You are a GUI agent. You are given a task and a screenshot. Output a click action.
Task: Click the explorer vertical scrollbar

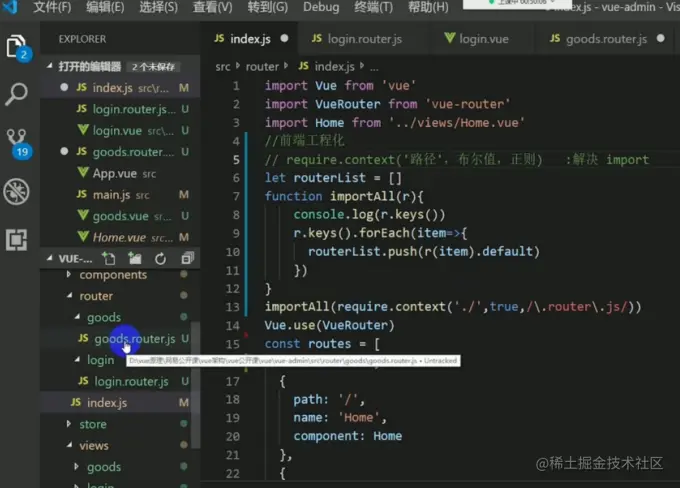(x=195, y=384)
